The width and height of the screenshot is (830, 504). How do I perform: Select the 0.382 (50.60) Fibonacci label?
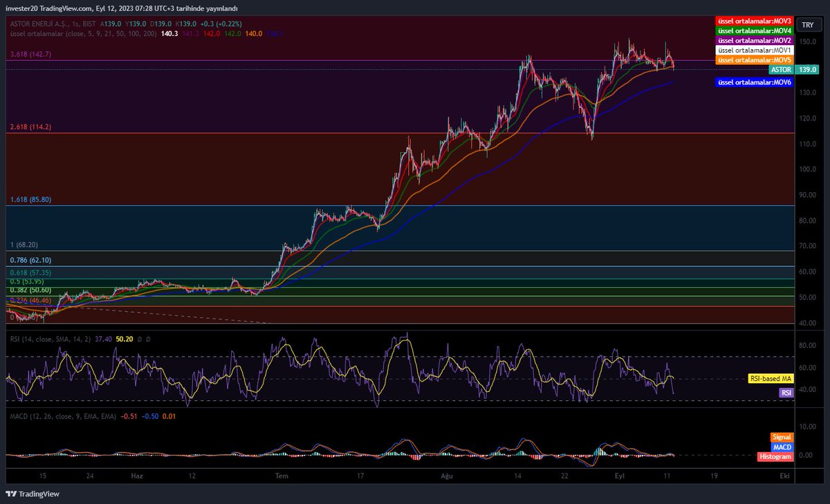coord(30,290)
